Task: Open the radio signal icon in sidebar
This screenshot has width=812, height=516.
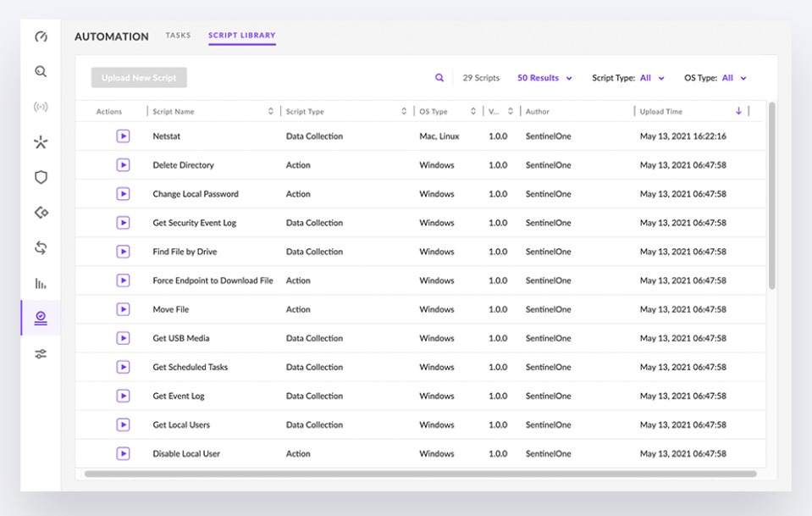Action: coord(41,107)
